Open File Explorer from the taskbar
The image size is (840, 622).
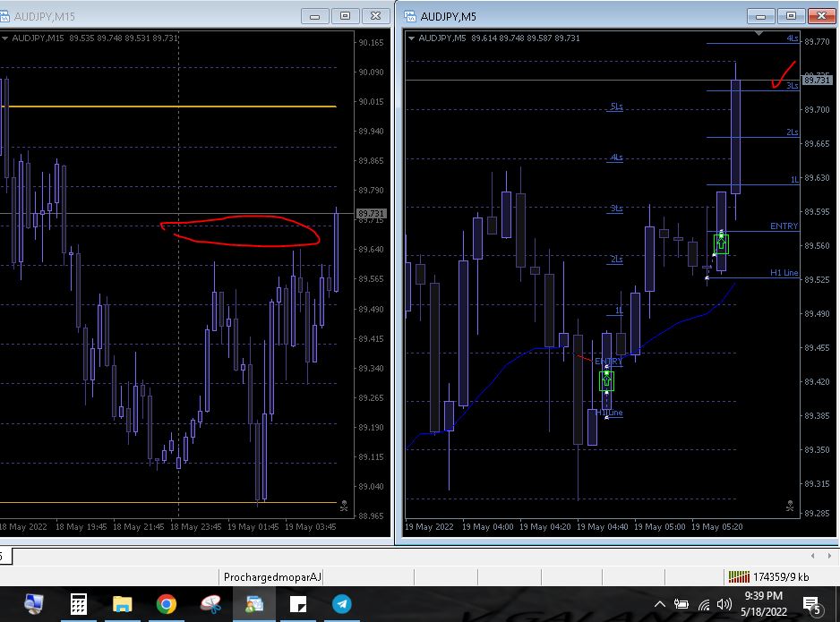[122, 604]
